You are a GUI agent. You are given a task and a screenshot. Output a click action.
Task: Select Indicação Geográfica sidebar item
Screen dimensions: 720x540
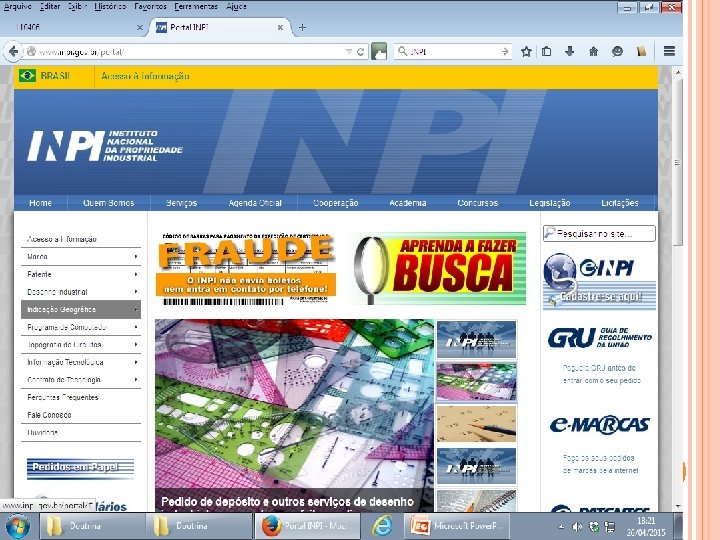click(x=81, y=309)
